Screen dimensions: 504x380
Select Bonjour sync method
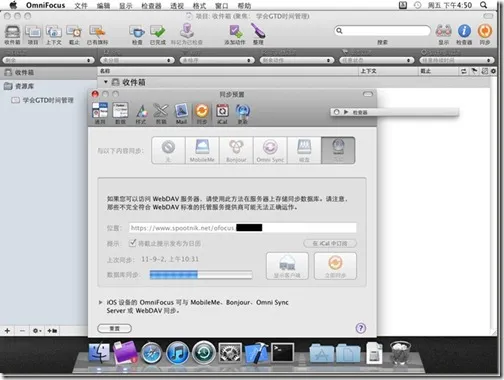click(x=236, y=150)
